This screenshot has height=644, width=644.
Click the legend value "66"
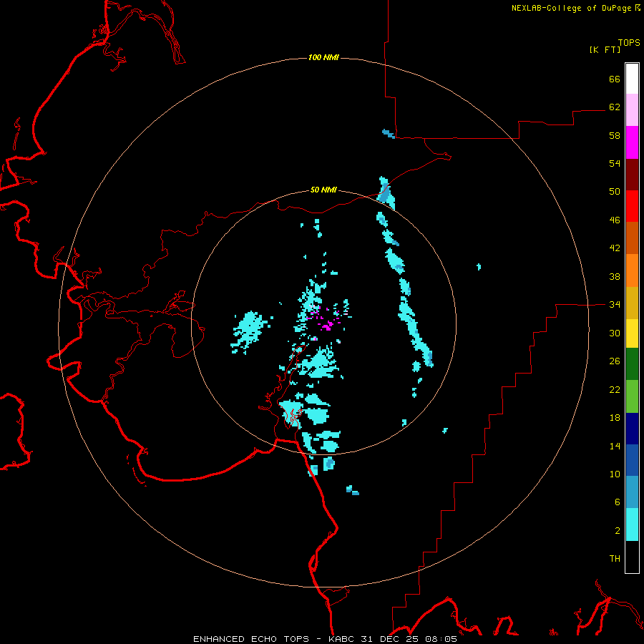tap(615, 79)
